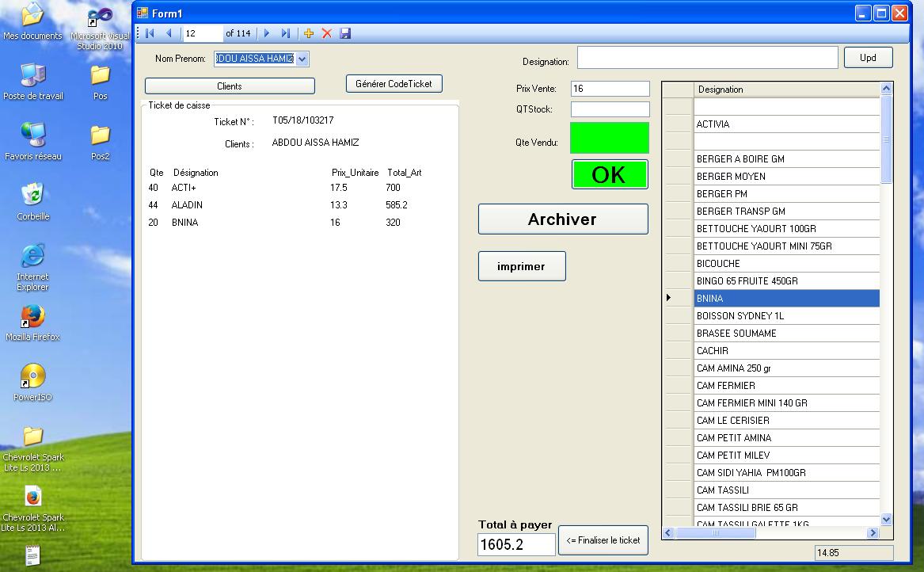Click the Prix Vente input field
924x572 pixels.
pyautogui.click(x=609, y=89)
